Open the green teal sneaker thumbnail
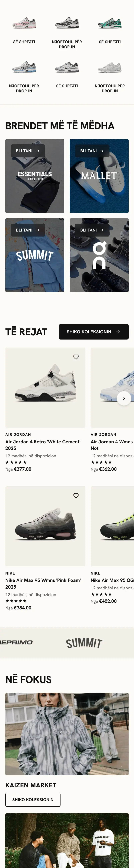 [x=110, y=24]
